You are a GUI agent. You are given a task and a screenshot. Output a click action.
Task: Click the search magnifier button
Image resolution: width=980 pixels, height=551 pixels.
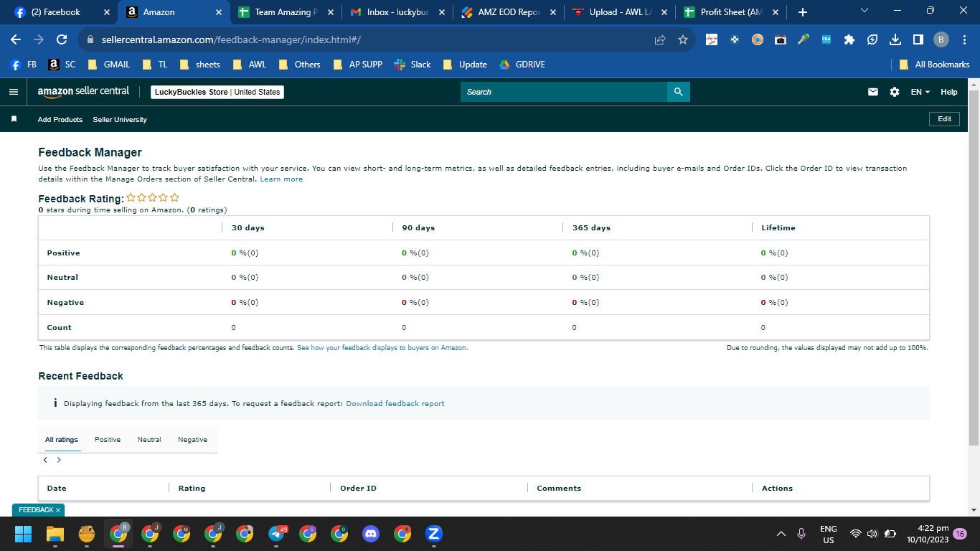(678, 92)
